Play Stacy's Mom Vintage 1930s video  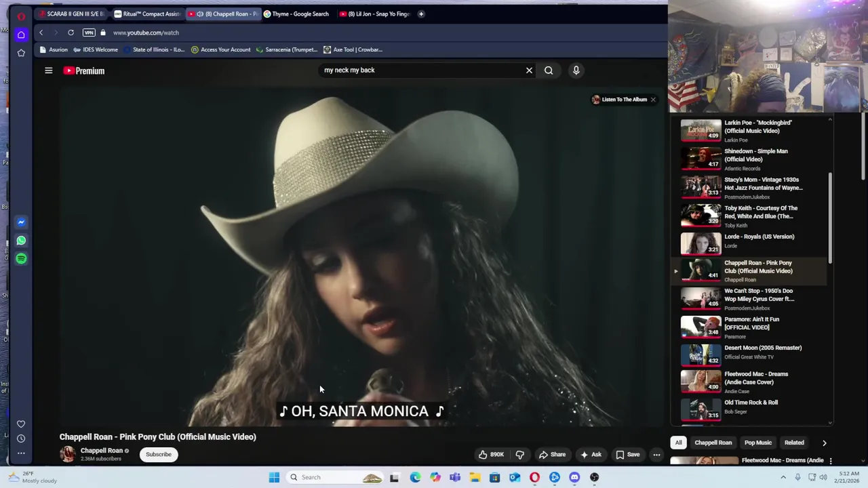pos(749,187)
